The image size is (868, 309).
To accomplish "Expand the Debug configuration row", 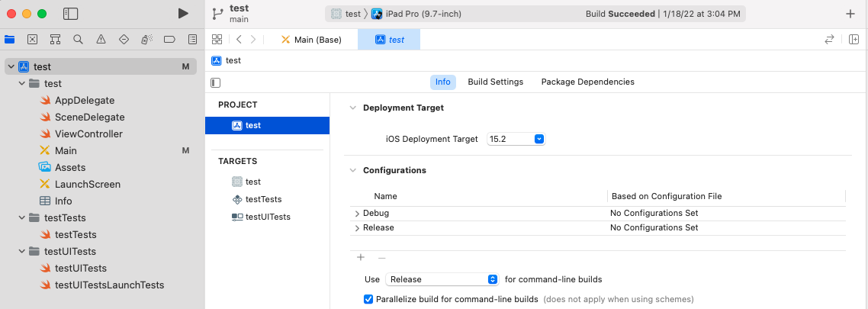I will coord(357,214).
